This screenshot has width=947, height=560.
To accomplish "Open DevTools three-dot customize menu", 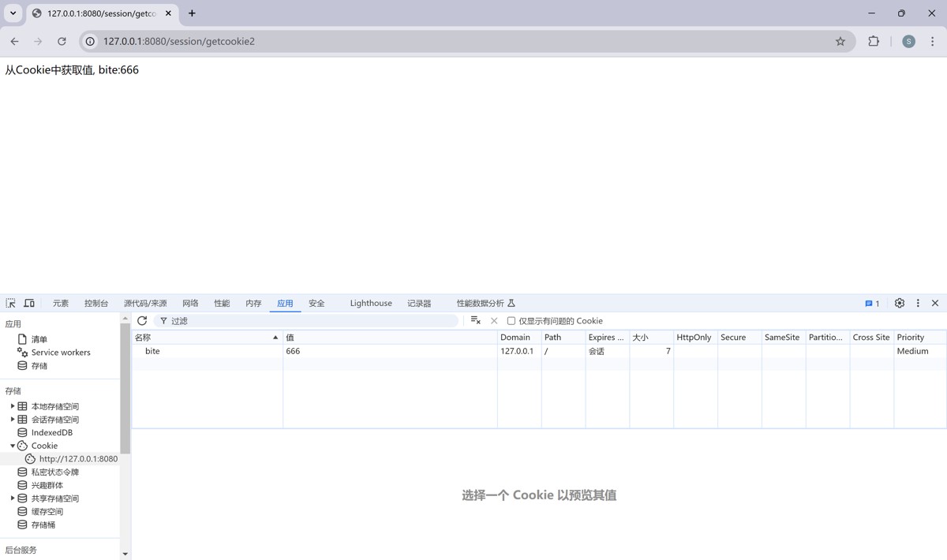I will (x=918, y=303).
